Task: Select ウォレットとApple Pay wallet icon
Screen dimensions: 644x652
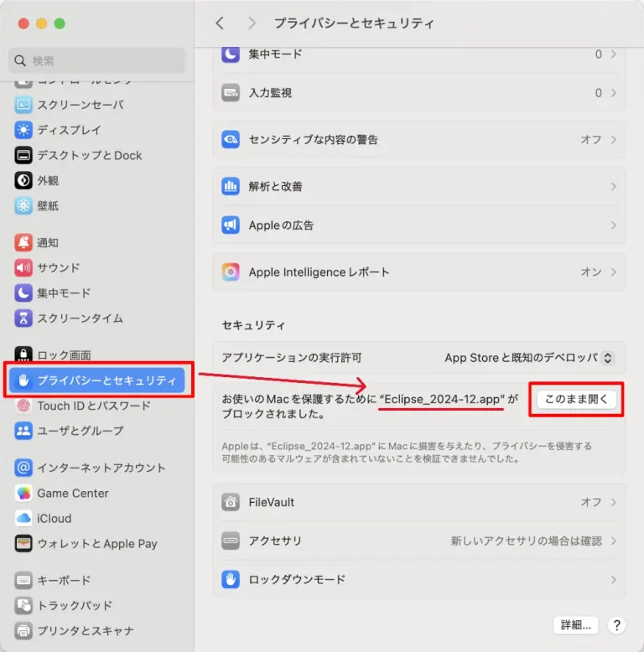Action: (x=23, y=543)
